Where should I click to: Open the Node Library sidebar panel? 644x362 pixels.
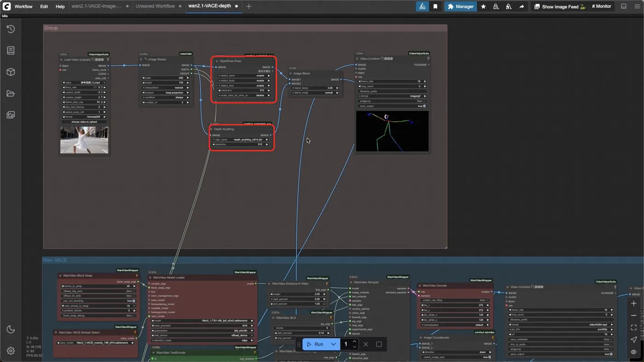tap(11, 51)
